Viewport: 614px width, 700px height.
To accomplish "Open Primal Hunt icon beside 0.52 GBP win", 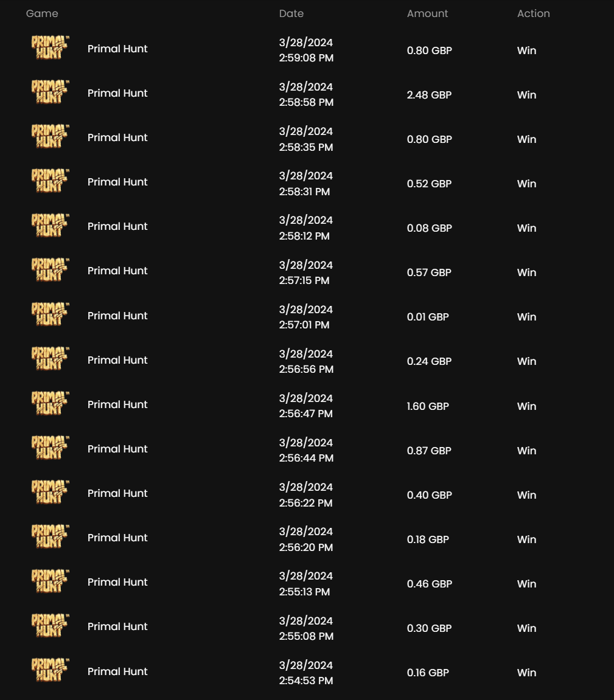I will (50, 182).
